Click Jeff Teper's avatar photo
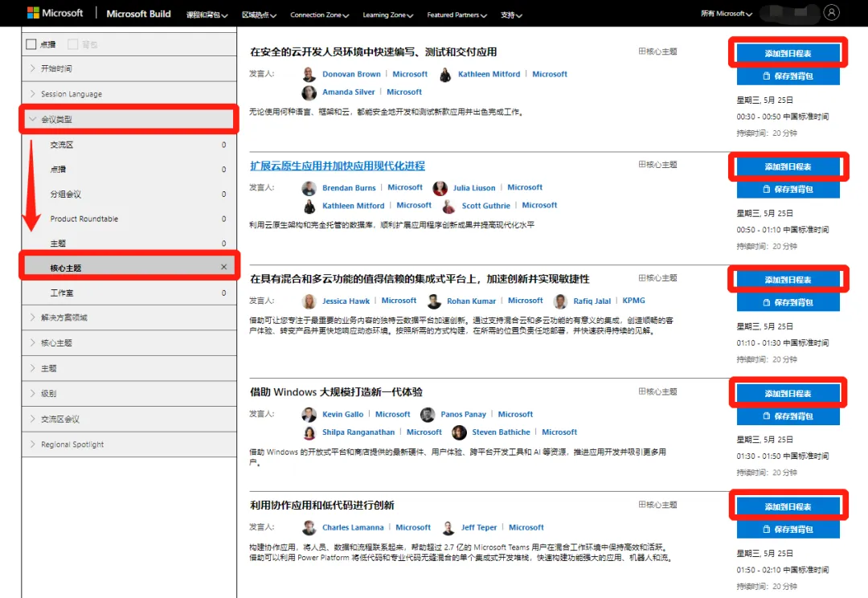This screenshot has width=868, height=598. (448, 528)
